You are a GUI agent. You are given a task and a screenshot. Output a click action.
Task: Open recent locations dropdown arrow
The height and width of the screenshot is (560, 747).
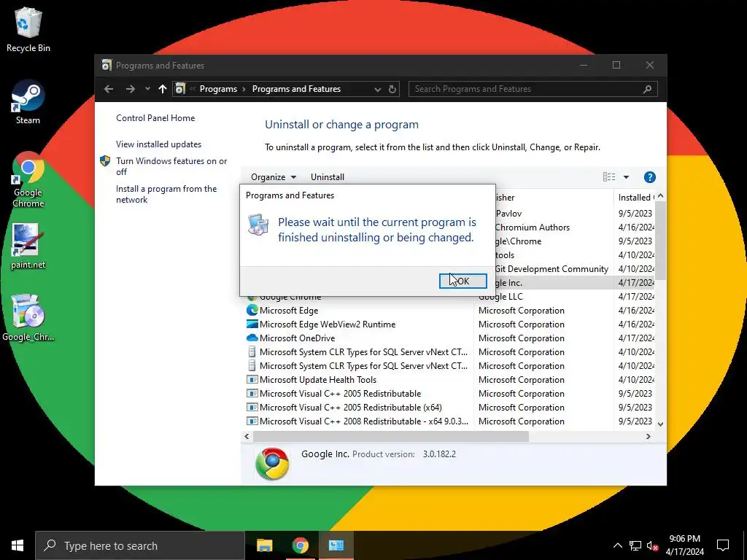coord(147,89)
